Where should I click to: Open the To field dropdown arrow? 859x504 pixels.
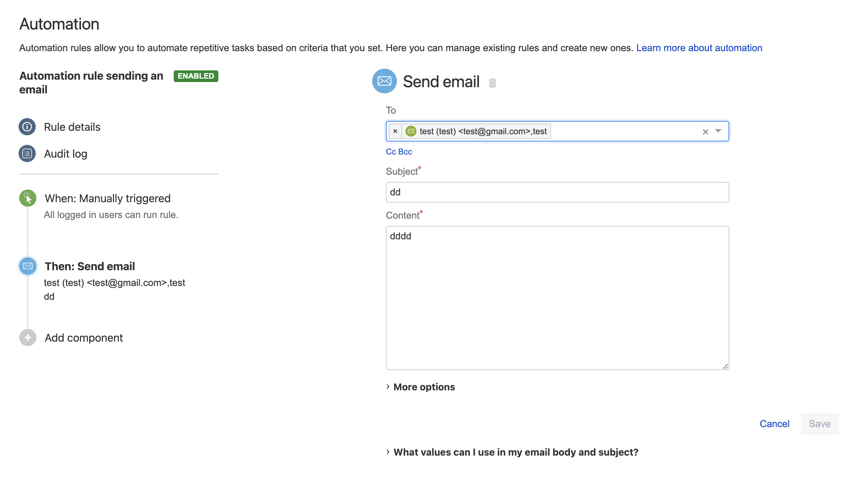[x=718, y=131]
